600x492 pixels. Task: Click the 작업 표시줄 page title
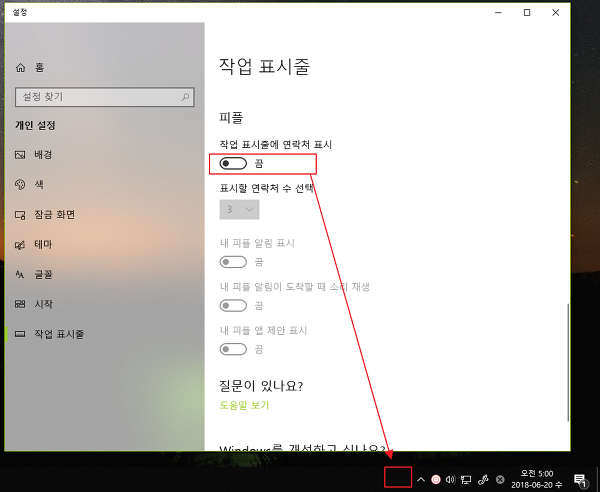tap(264, 67)
